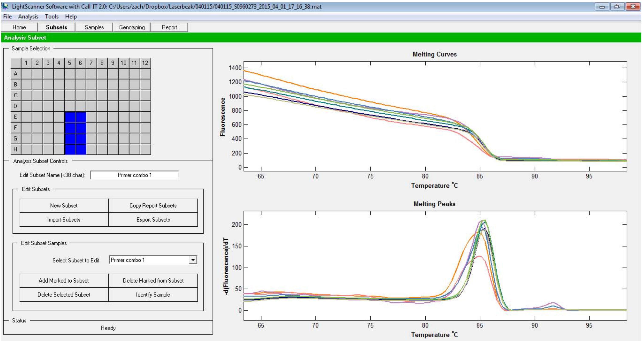Screen dimensions: 644x344
Task: Click empty well D5 in sample grid
Action: (x=69, y=106)
